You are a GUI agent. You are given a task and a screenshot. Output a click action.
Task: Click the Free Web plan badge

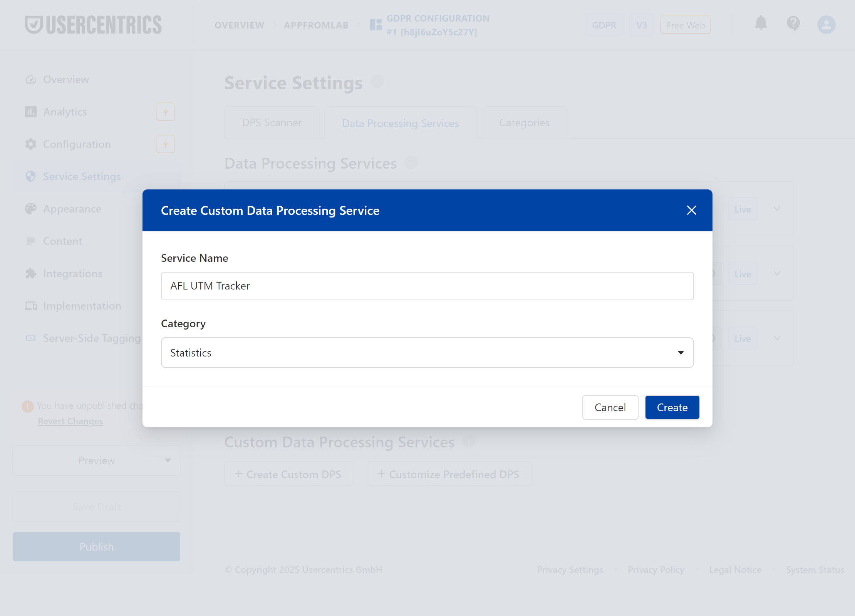click(686, 25)
